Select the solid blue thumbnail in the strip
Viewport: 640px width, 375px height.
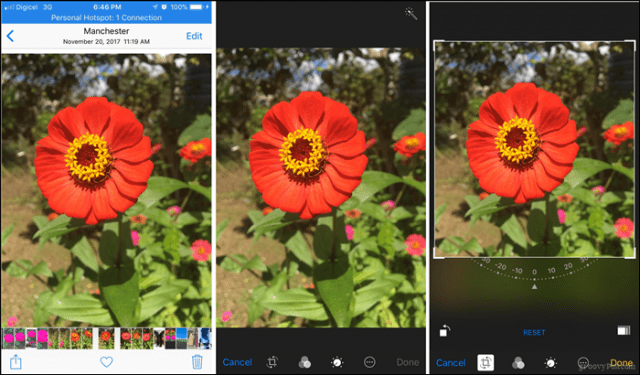[182, 338]
